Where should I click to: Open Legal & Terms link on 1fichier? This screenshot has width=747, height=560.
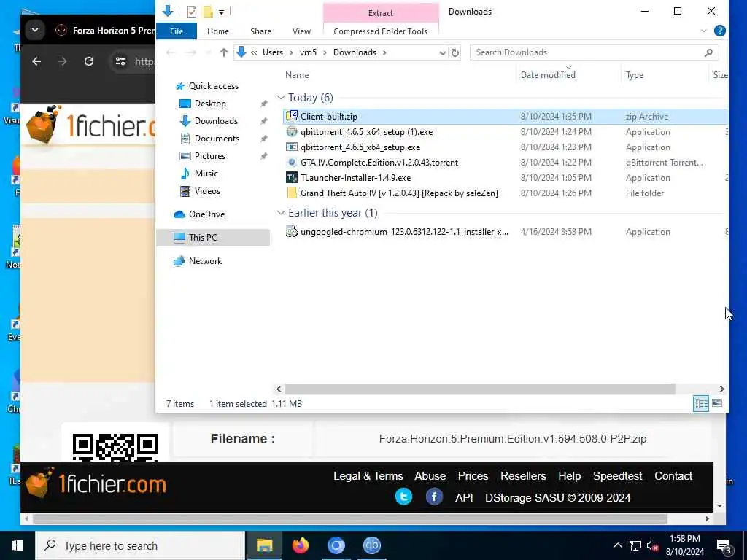pyautogui.click(x=368, y=476)
